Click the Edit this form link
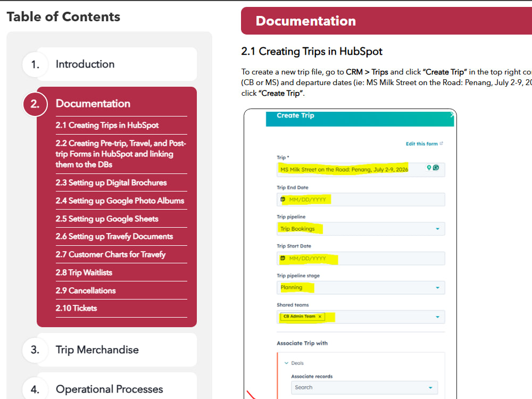 tap(422, 144)
